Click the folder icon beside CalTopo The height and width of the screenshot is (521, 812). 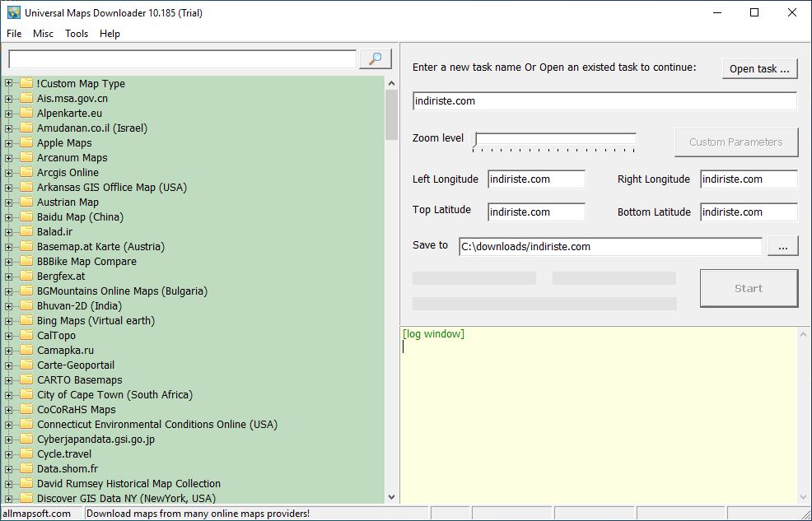(26, 335)
